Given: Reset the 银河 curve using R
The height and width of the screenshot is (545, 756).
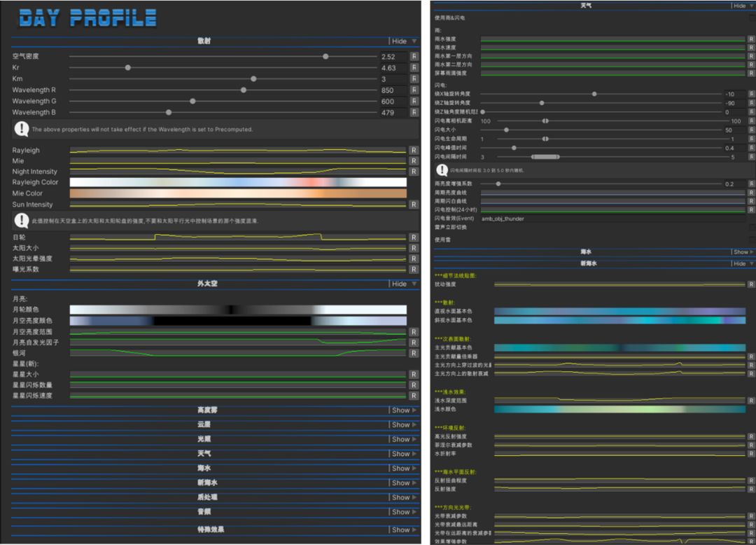Looking at the screenshot, I should (414, 354).
